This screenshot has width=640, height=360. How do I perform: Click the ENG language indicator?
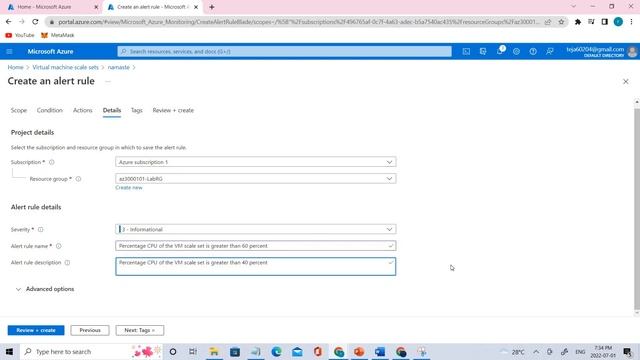pyautogui.click(x=580, y=351)
